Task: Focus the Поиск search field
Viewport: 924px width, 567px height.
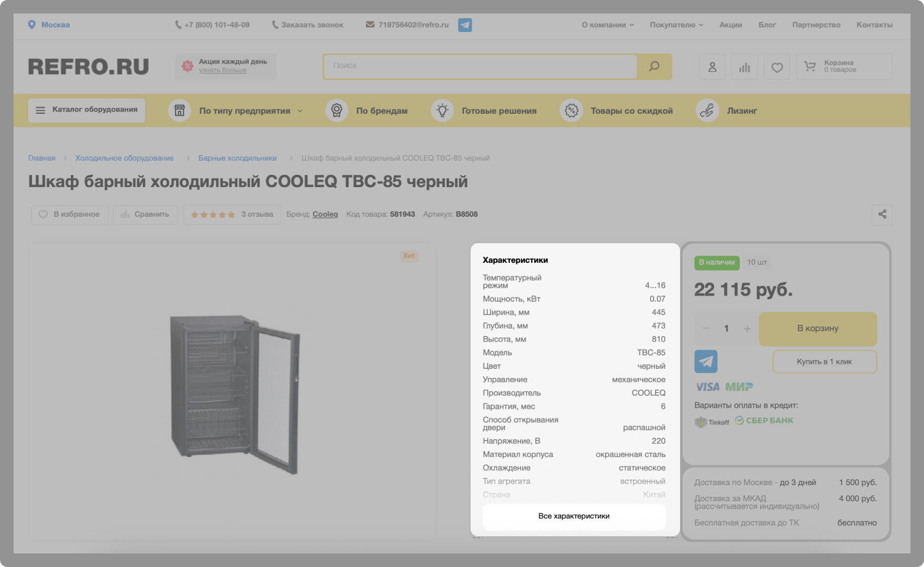Action: pos(480,66)
